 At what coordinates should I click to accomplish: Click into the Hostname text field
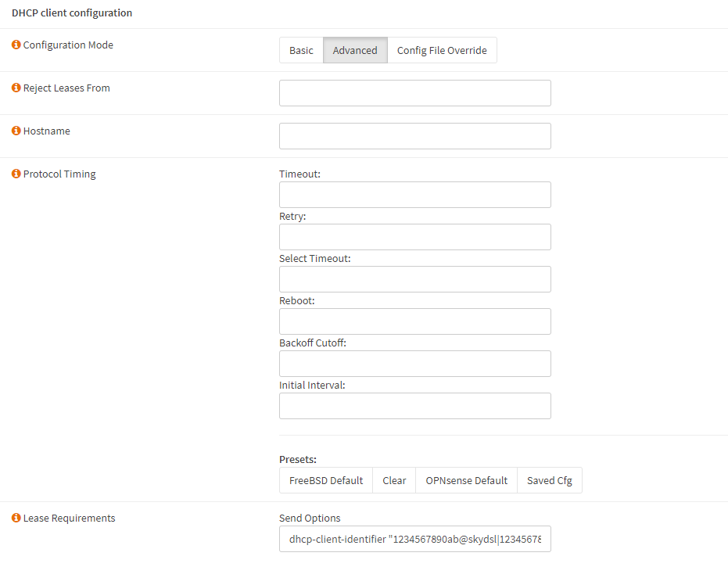tap(414, 136)
